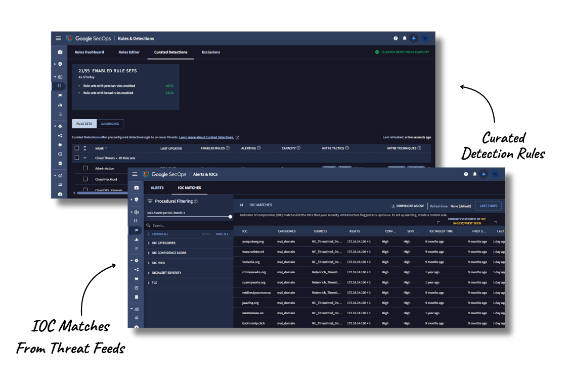Click Curated Detections Capacity status link
The height and width of the screenshot is (392, 569).
402,52
